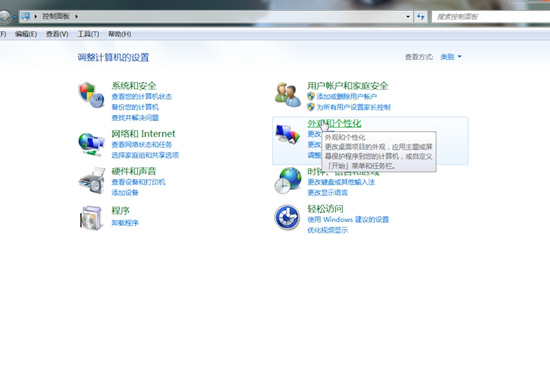Click 选择家庭组和共享选项 link
The image size is (550, 365).
[145, 155]
